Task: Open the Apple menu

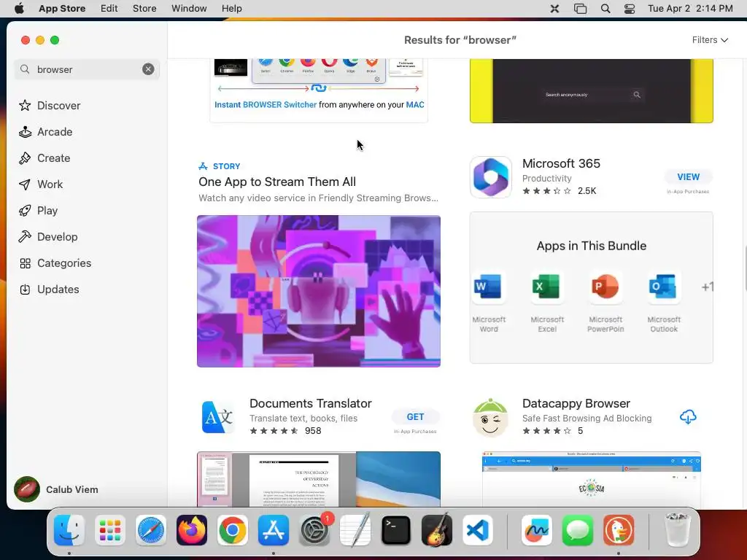Action: coord(19,9)
